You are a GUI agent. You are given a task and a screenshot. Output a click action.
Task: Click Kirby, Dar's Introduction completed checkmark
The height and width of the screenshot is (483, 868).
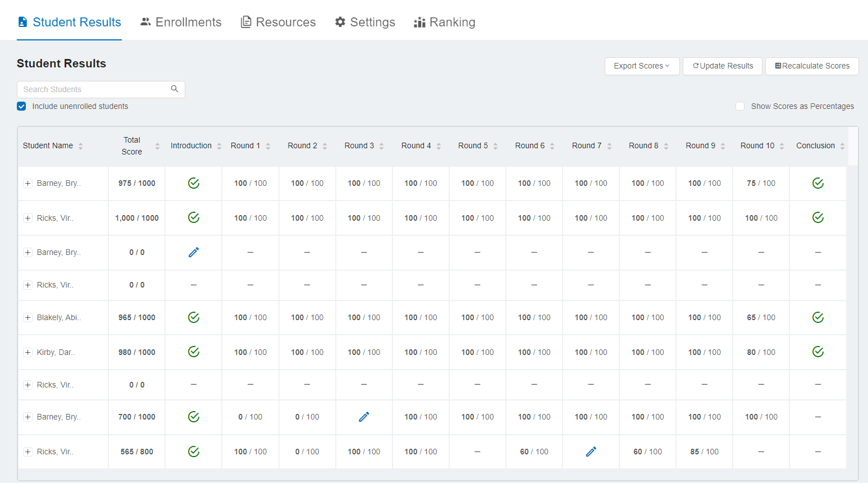194,352
